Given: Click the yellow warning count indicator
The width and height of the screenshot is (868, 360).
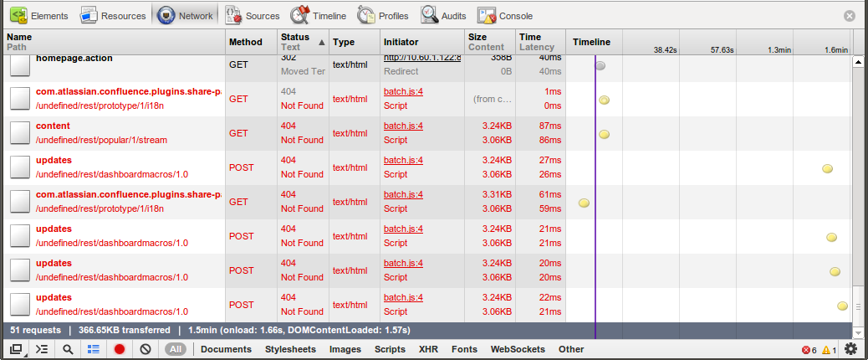Looking at the screenshot, I should 830,350.
